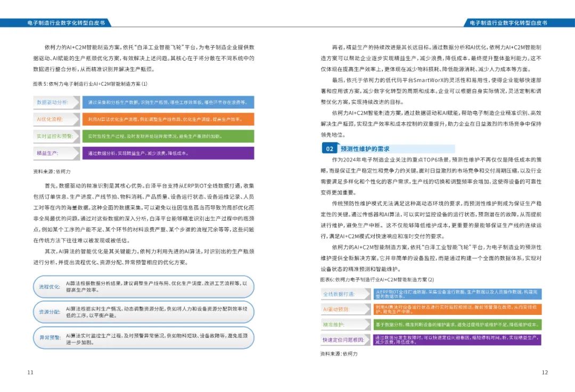
Task: Click the orange bar beside 'AI驱动预测:'
Action: 457,309
